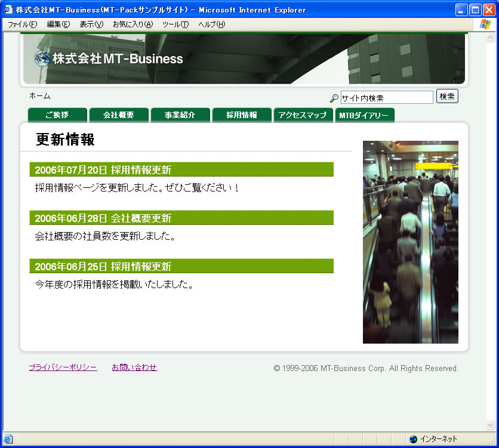Select the 事業紹介 navigation tab
499x448 pixels.
click(180, 115)
